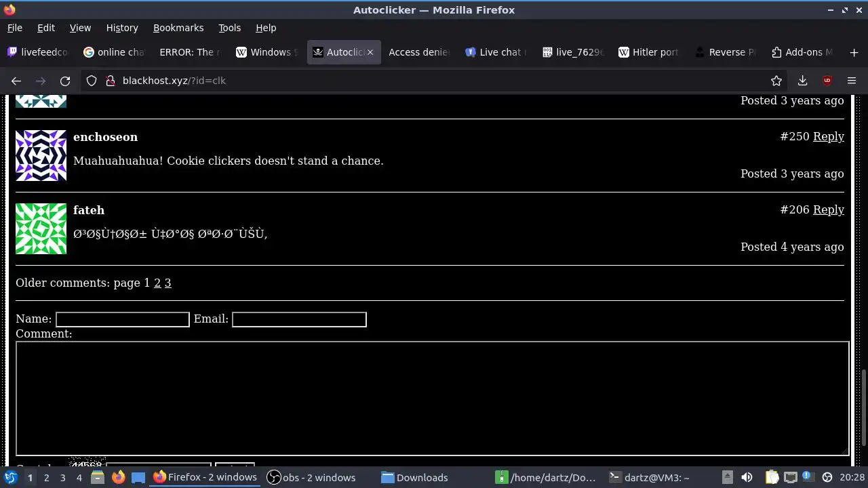Show site security lock information
868x488 pixels.
[111, 81]
